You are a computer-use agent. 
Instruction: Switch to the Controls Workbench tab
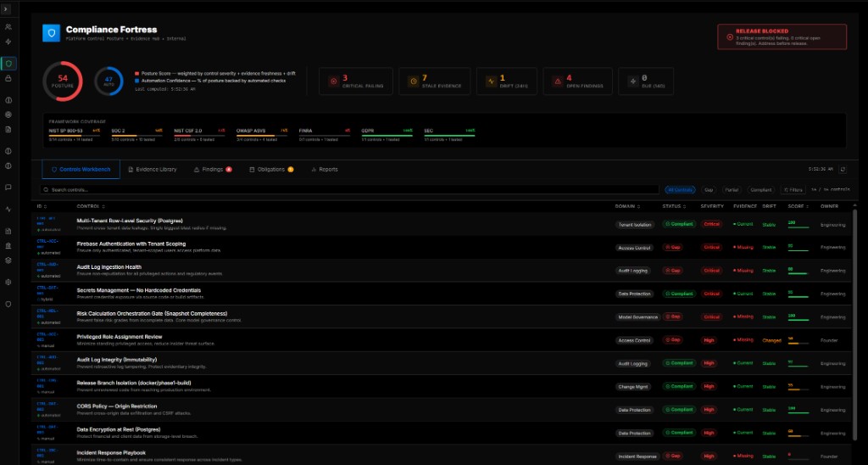tap(81, 169)
